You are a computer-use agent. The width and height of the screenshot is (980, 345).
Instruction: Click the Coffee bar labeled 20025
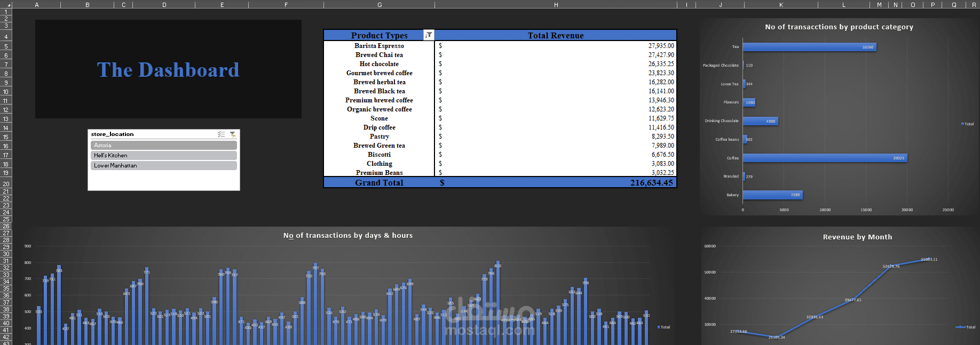pos(825,158)
